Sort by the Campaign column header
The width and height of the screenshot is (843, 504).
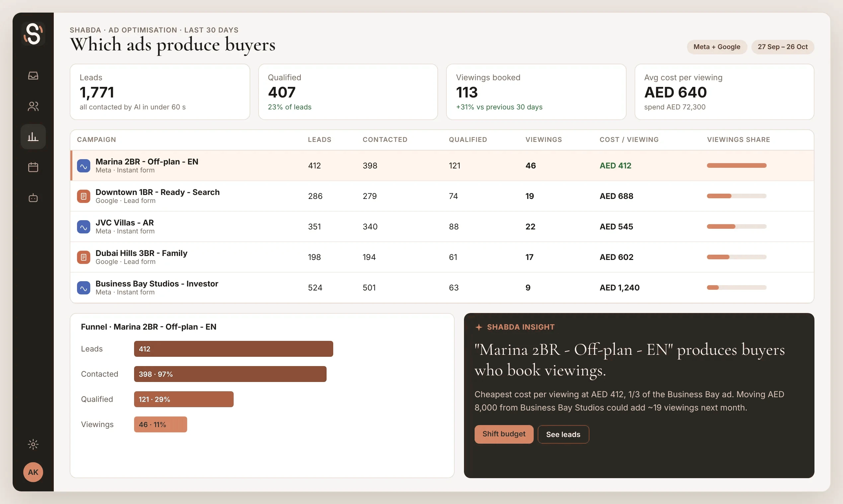coord(97,140)
